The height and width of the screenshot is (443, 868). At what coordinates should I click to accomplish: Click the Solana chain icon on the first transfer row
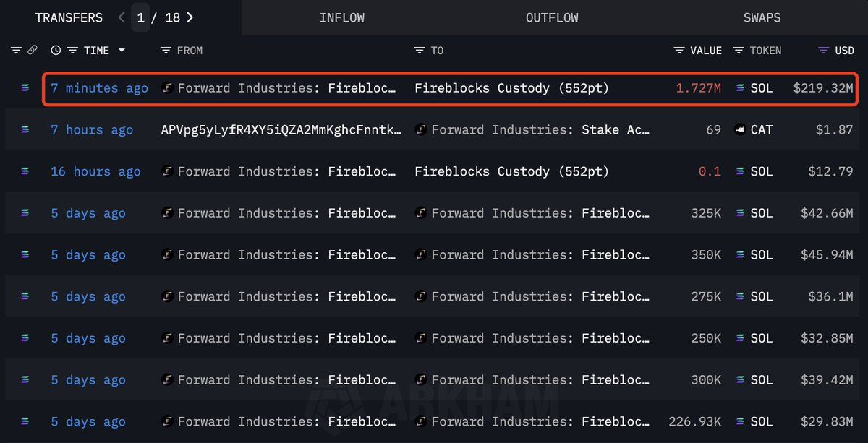click(x=24, y=88)
